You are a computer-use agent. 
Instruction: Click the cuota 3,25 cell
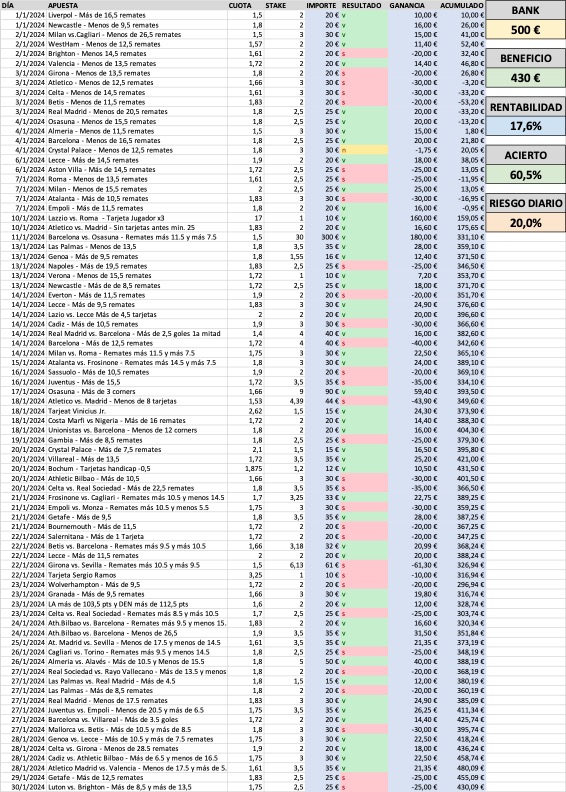[246, 575]
